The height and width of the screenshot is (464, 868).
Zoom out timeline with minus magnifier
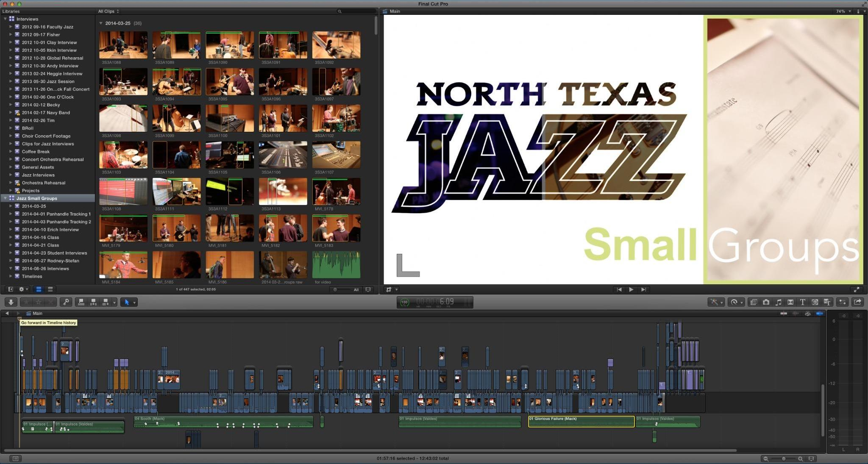[766, 458]
